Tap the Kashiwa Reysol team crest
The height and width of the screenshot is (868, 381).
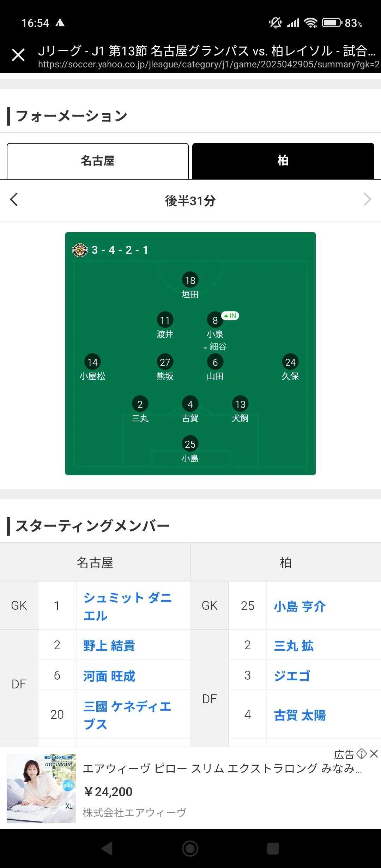pos(80,250)
